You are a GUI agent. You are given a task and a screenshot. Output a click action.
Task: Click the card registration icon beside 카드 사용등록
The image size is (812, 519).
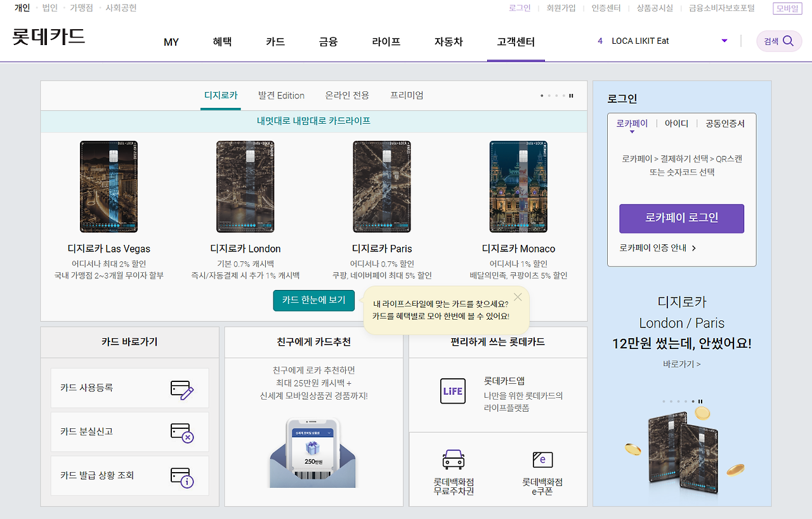[182, 389]
